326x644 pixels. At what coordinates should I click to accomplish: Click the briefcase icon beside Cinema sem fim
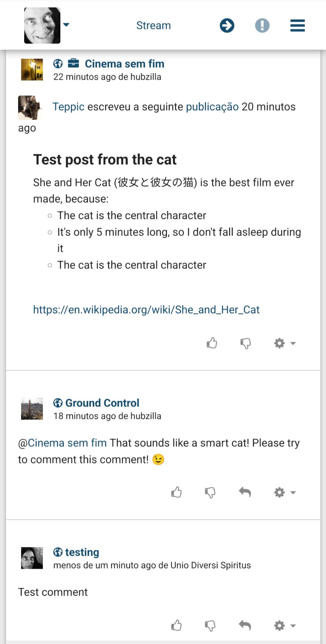(73, 63)
